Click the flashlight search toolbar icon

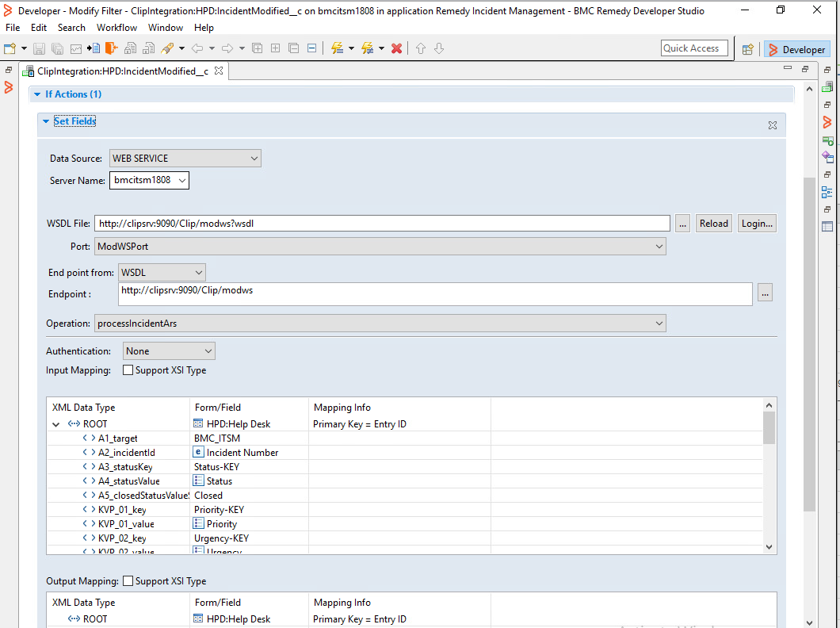(167, 48)
